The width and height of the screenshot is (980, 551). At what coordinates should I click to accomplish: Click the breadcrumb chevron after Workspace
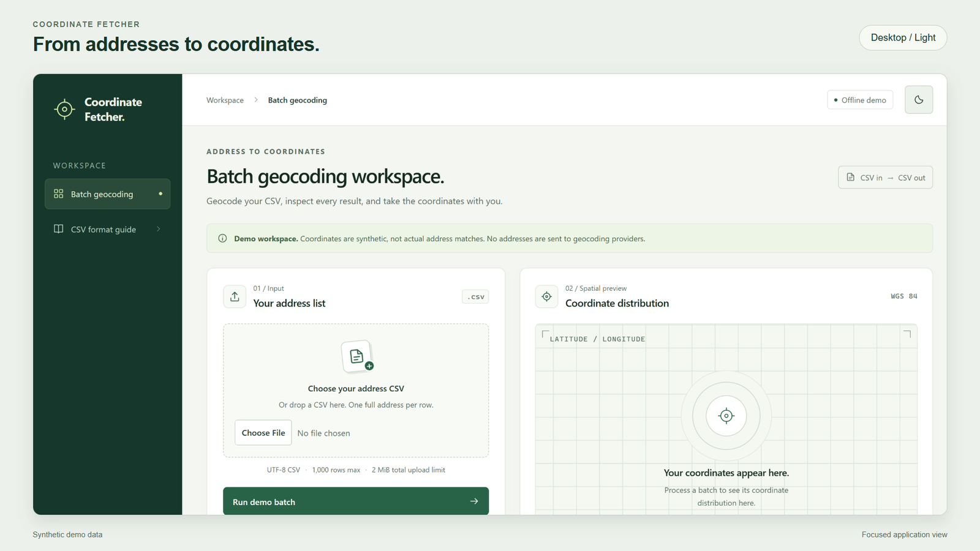(256, 100)
